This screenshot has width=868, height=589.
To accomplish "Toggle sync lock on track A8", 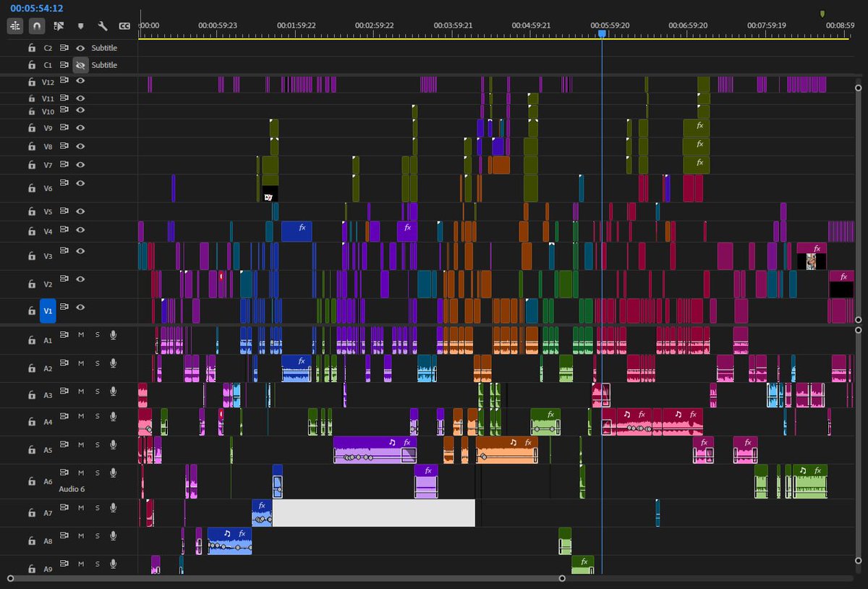I will tap(64, 535).
